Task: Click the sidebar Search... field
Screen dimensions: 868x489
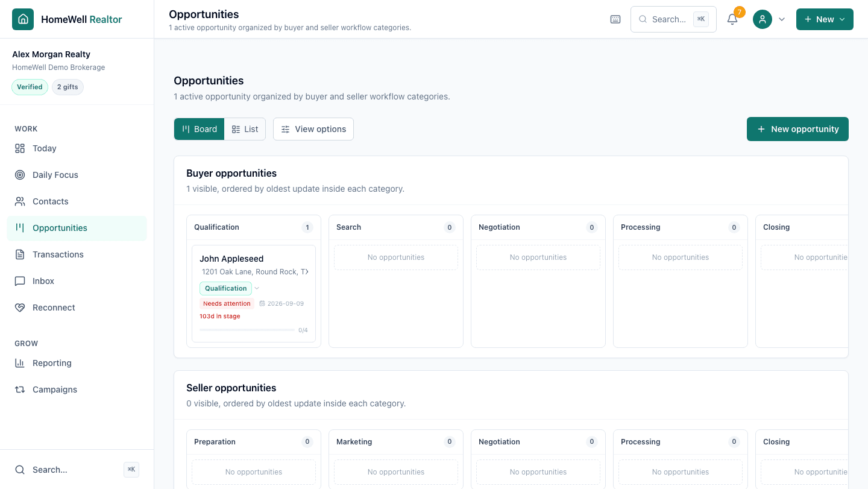Action: coord(77,470)
